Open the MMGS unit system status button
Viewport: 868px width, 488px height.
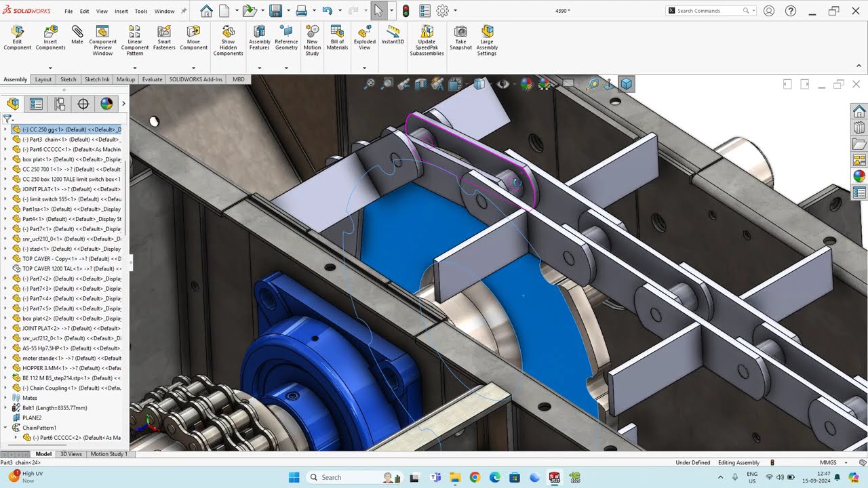click(827, 462)
